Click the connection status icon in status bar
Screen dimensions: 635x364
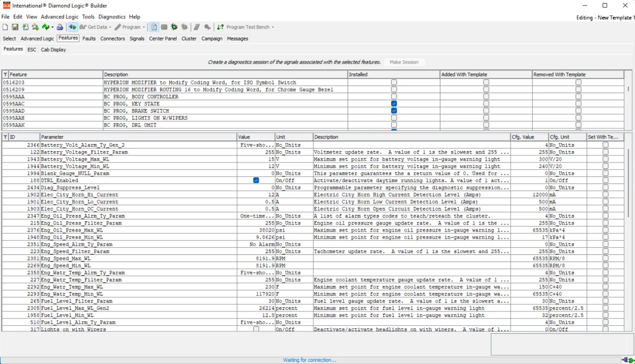tap(628, 360)
